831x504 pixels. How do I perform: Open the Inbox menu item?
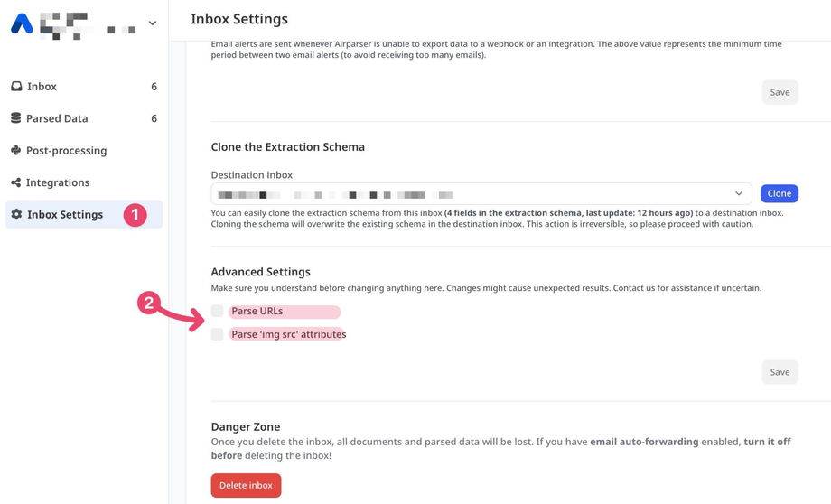(42, 87)
